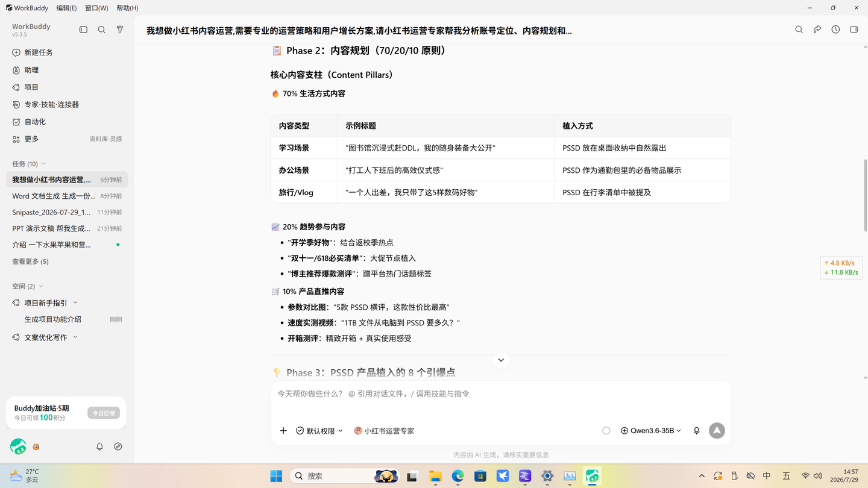Open the volume control in the tray
The width and height of the screenshot is (868, 488).
tap(817, 476)
